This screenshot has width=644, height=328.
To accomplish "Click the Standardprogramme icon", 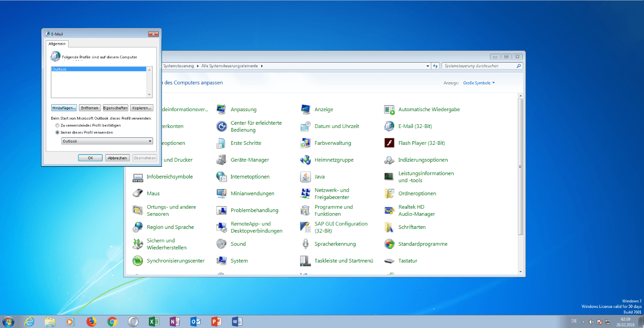I will point(389,244).
